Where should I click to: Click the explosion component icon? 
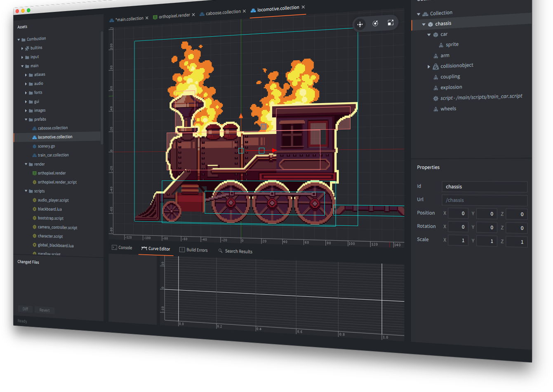[x=435, y=88]
